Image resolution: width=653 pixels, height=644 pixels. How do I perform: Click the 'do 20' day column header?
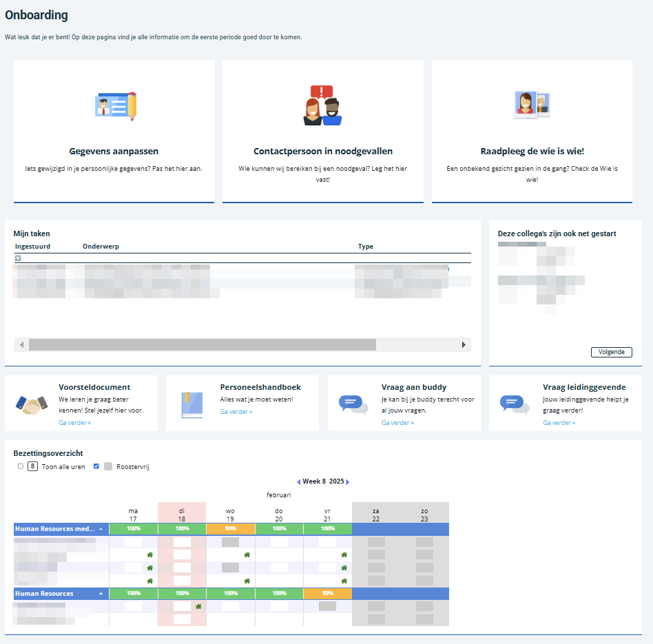click(x=278, y=515)
